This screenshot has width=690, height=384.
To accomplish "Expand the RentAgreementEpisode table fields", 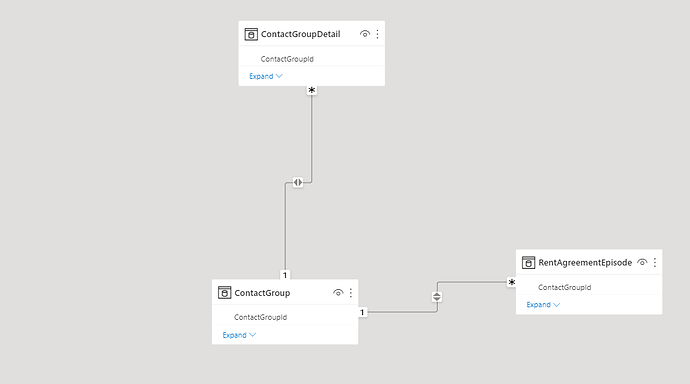I will [543, 305].
